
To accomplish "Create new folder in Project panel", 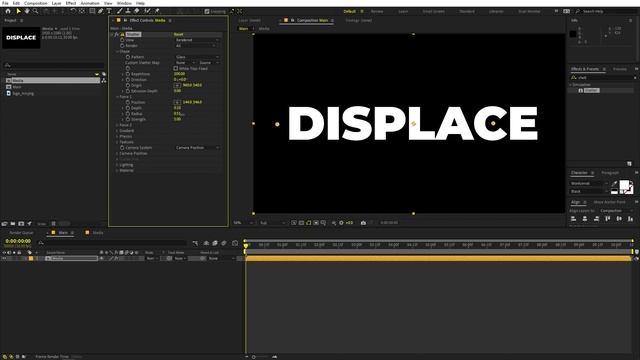I will [x=13, y=224].
